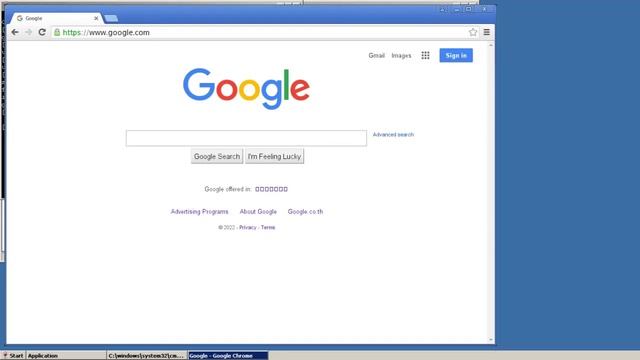Click the blue Sign in button
640x360 pixels.
(456, 56)
